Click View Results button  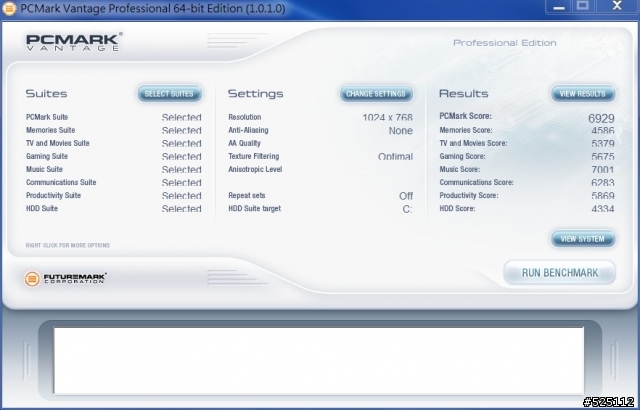point(582,94)
